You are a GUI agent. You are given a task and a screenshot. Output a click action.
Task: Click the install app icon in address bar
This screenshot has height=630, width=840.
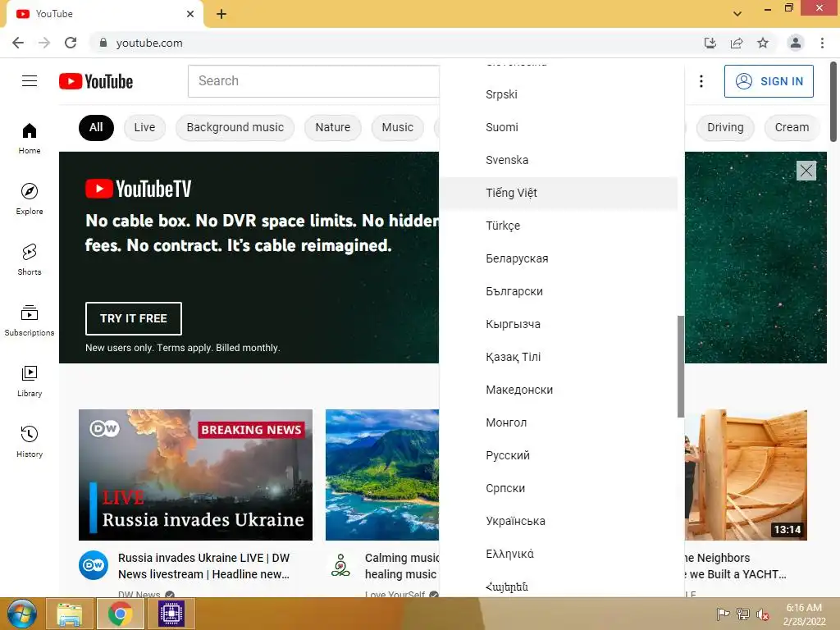pyautogui.click(x=710, y=43)
